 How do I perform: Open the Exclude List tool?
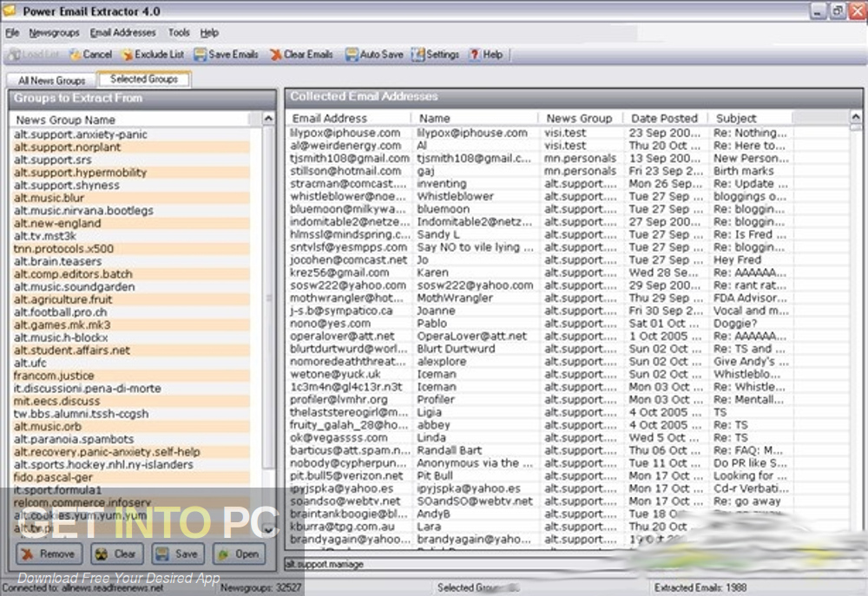[153, 54]
